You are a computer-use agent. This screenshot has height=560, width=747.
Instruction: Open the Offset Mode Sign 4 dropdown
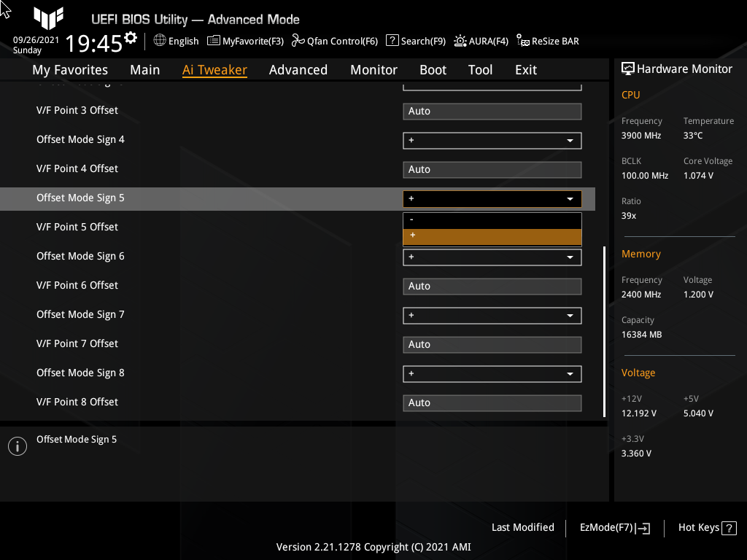(492, 140)
